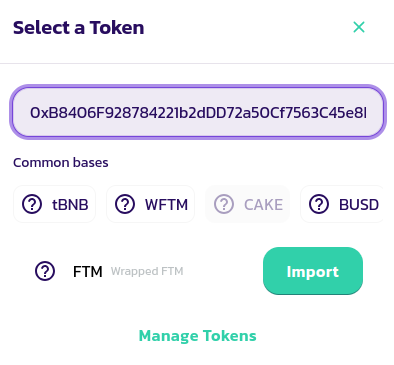This screenshot has width=394, height=365.
Task: Click the end of the pasted 0xB8406F address
Action: tap(366, 113)
